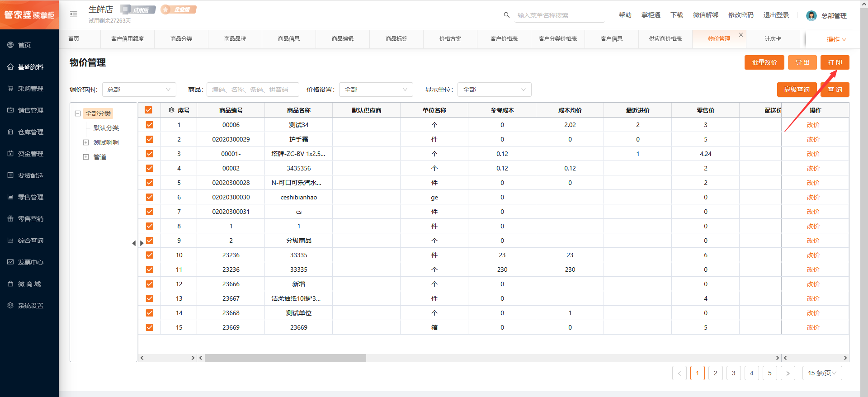The width and height of the screenshot is (868, 397).
Task: Click the 采购管理 cart icon in the sidebar
Action: (x=10, y=88)
